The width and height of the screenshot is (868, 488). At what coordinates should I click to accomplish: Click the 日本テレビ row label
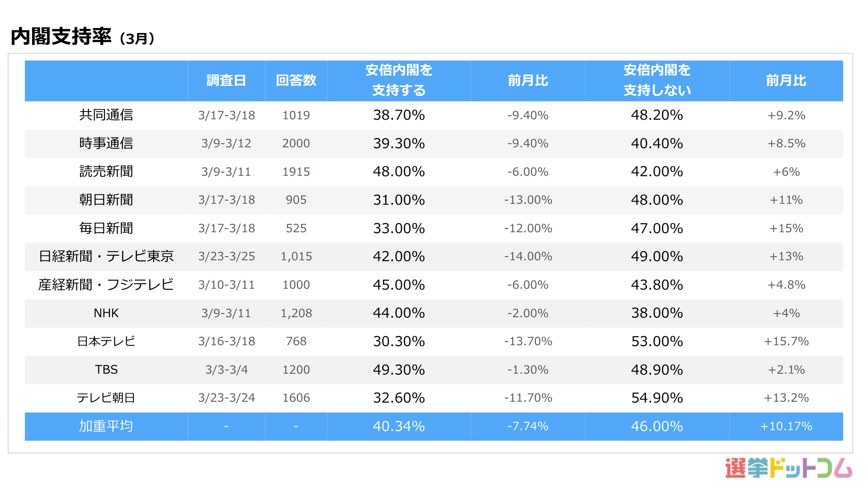(x=106, y=341)
